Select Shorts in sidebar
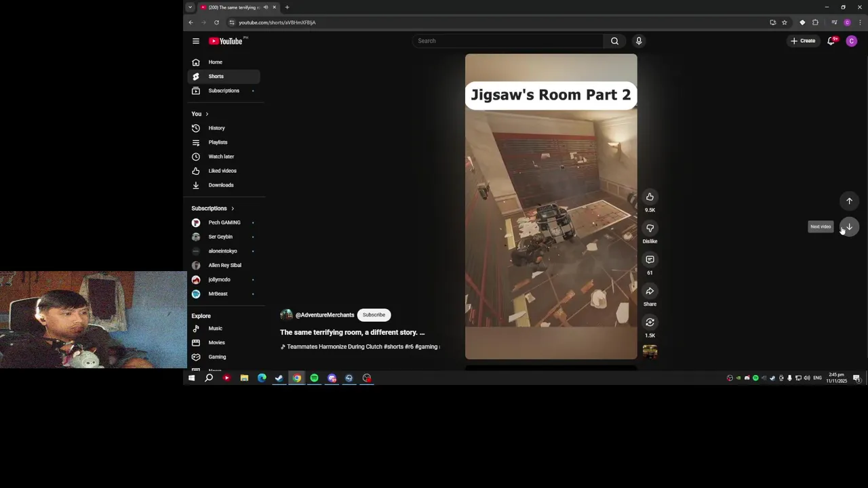Screen dimensions: 868x488 [223, 77]
